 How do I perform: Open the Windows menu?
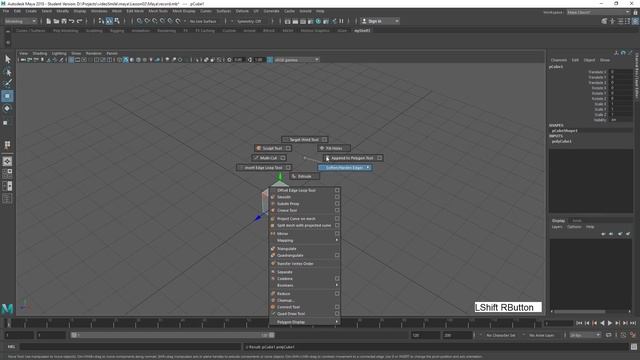click(99, 11)
